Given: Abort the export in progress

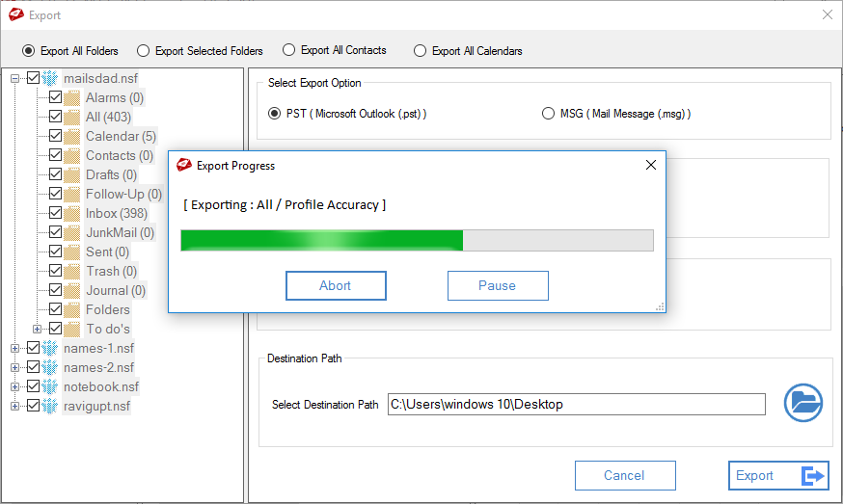Looking at the screenshot, I should tap(336, 285).
